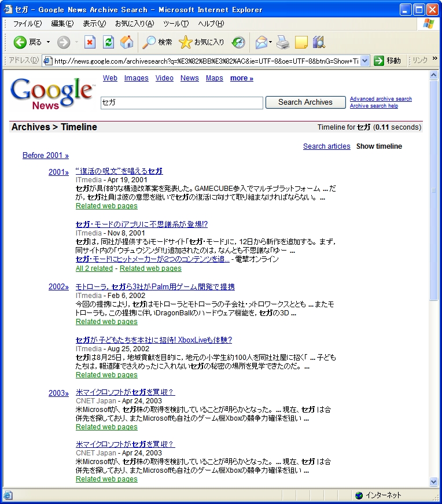Viewport: 442px width, 504px height.
Task: Click the scrollbar up arrow
Action: 434,75
